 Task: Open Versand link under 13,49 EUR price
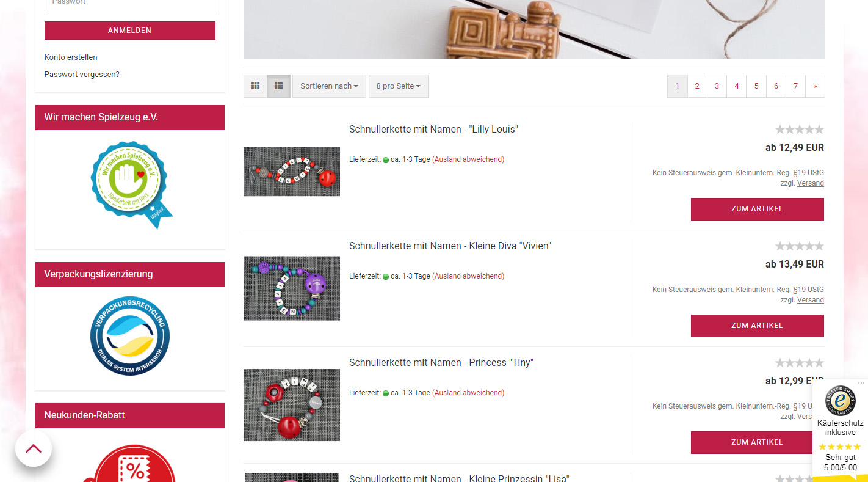pyautogui.click(x=811, y=300)
